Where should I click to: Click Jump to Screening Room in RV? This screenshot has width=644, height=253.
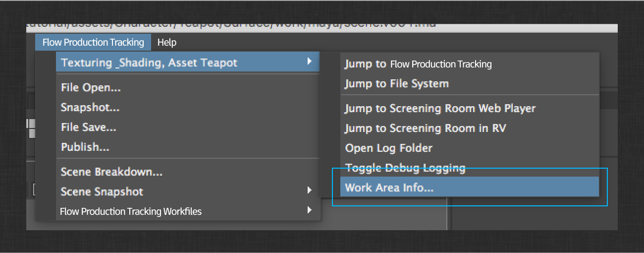426,128
